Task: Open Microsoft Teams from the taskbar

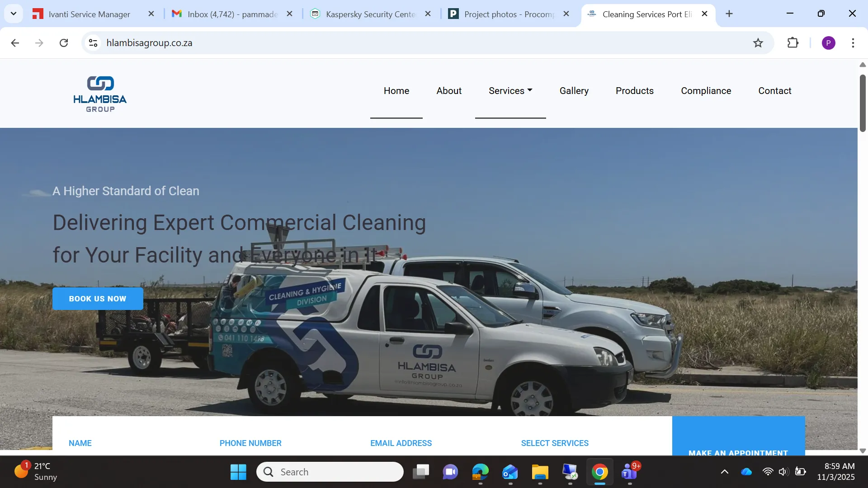Action: pos(629,472)
